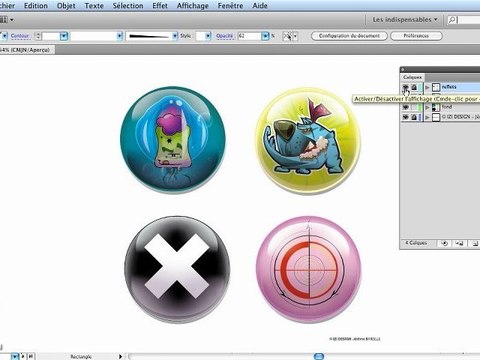
Task: Open the Sélection menu
Action: point(128,6)
